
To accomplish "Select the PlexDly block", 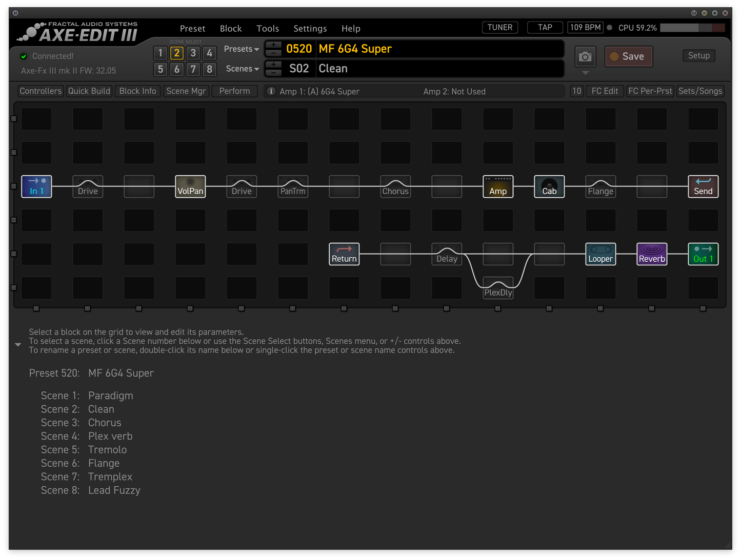I will point(498,288).
